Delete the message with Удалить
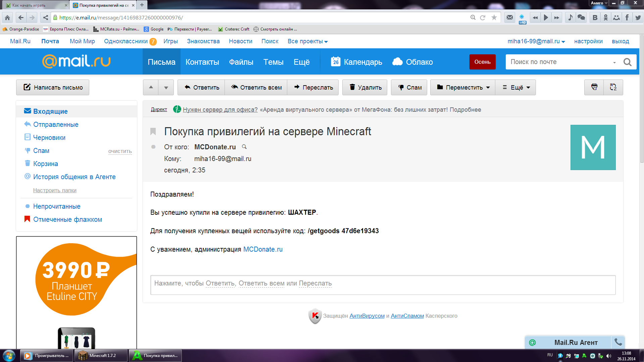Screen dimensions: 644x362 pos(365,87)
